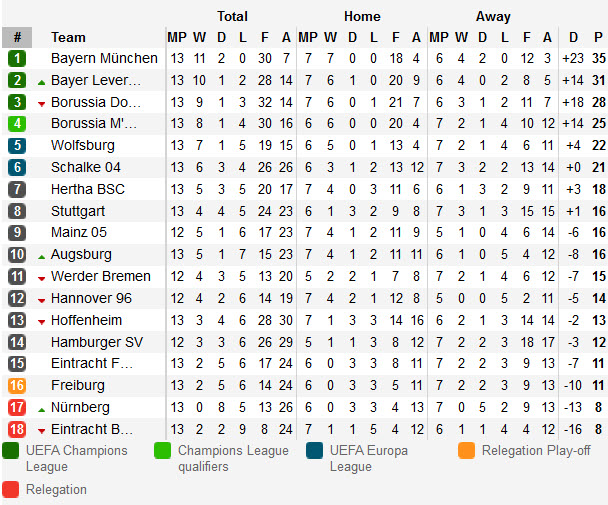Image resolution: width=608 pixels, height=505 pixels.
Task: Click the orange rank 16 playoff badge
Action: [x=17, y=386]
